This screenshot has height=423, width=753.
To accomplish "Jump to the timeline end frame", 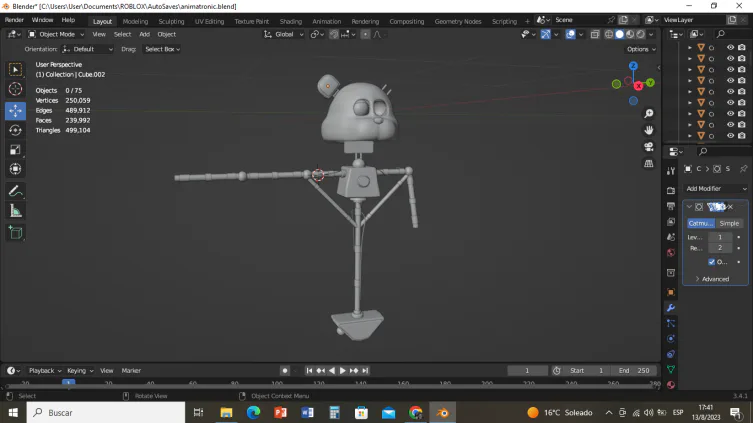I will point(365,371).
